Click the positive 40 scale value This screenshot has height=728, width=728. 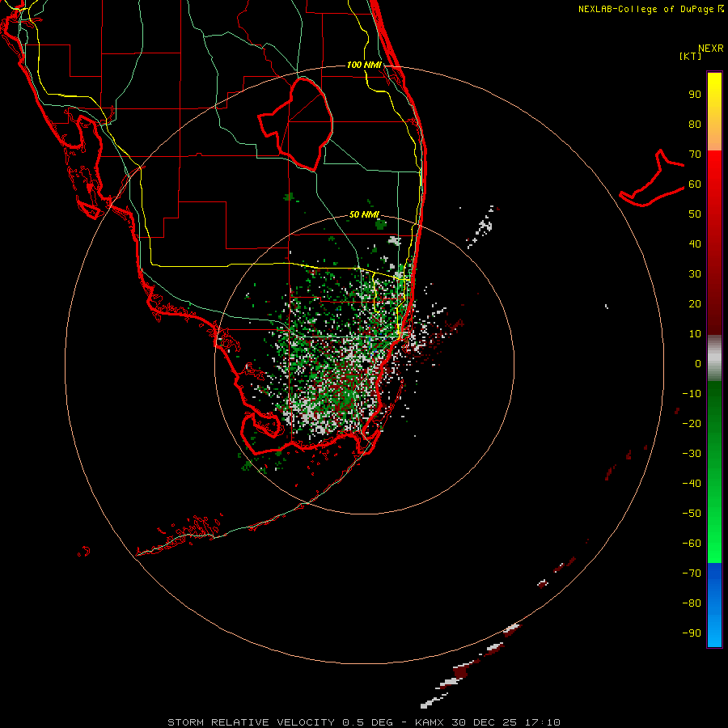(x=695, y=244)
